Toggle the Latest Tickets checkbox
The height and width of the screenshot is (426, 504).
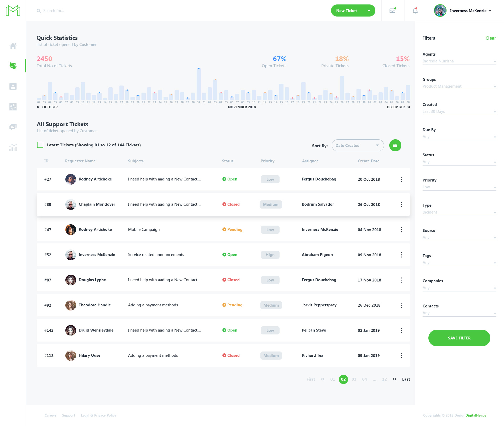[40, 145]
